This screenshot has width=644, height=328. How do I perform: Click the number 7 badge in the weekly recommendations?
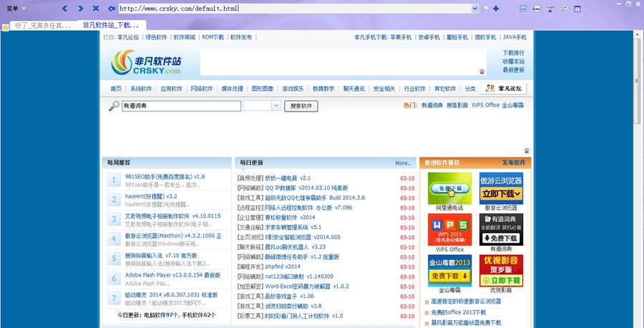coord(113,298)
